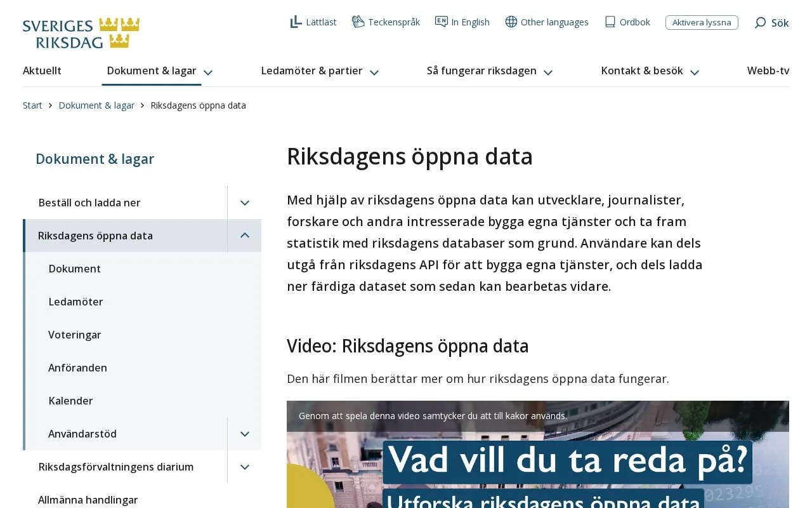The height and width of the screenshot is (508, 812).
Task: Select the Ledamöter & partier menu label
Action: [311, 70]
